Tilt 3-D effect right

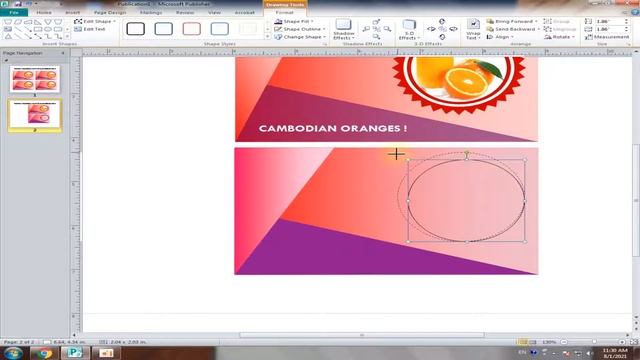click(x=453, y=29)
